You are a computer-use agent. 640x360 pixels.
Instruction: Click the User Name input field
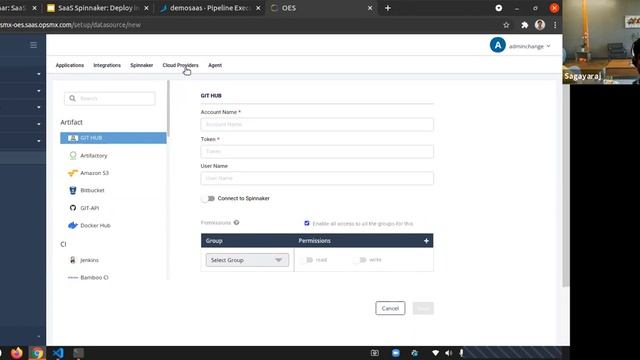(317, 178)
